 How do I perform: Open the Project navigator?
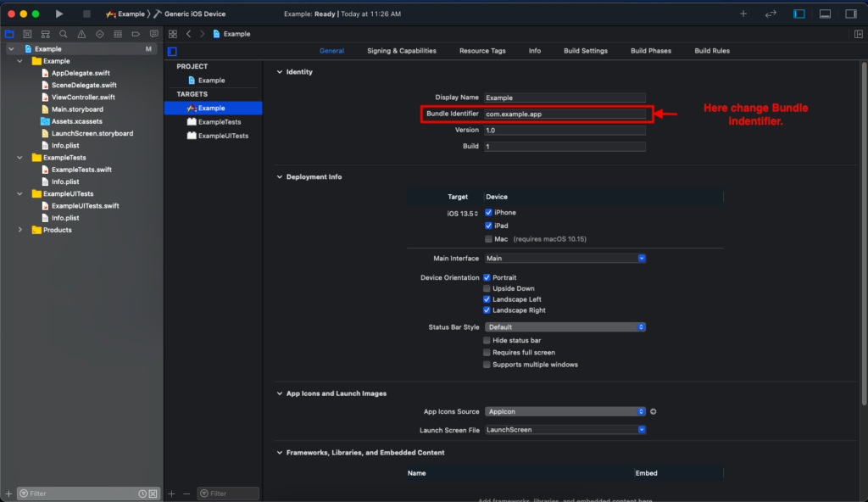pyautogui.click(x=9, y=34)
